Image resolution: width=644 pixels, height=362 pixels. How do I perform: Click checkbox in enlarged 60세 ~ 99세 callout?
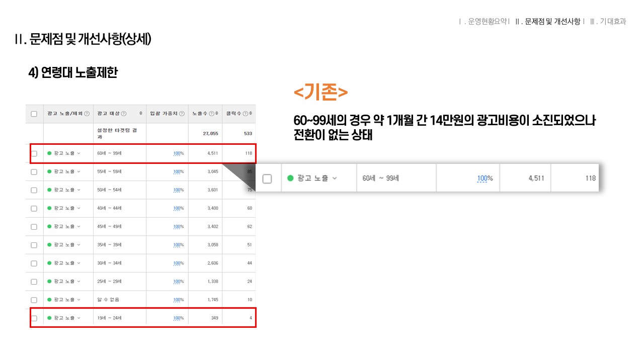click(x=267, y=178)
